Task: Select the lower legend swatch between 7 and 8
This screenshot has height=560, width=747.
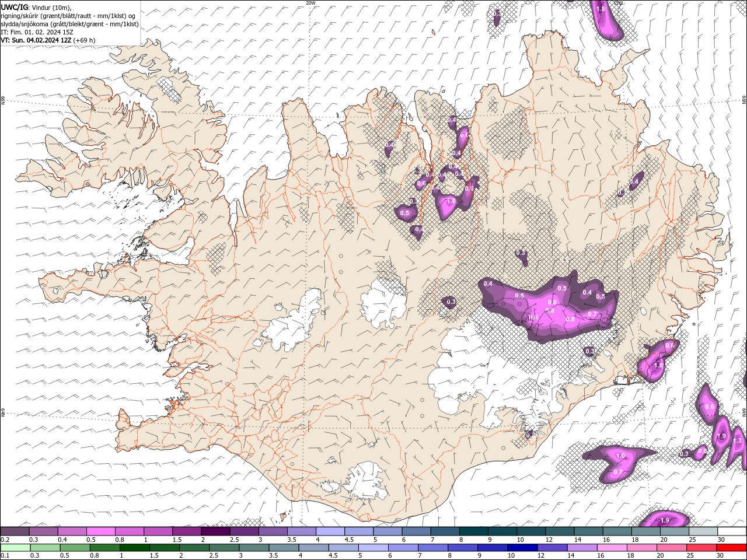Action: pos(432,548)
